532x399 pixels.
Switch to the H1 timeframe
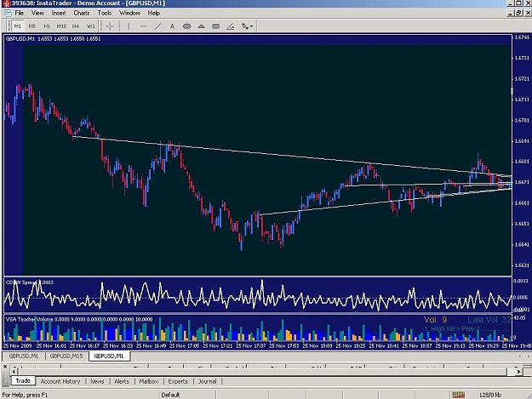(47, 26)
